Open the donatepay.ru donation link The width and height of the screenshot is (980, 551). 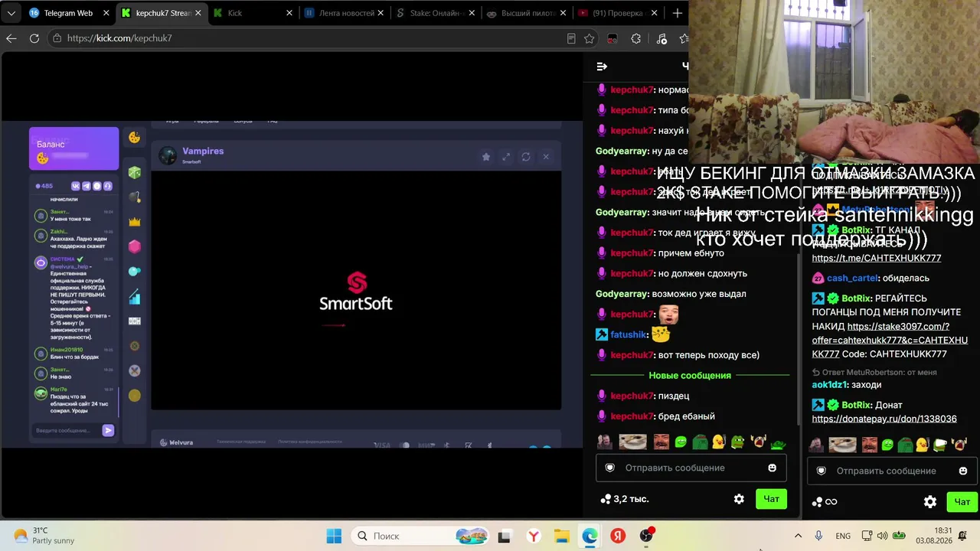point(884,419)
